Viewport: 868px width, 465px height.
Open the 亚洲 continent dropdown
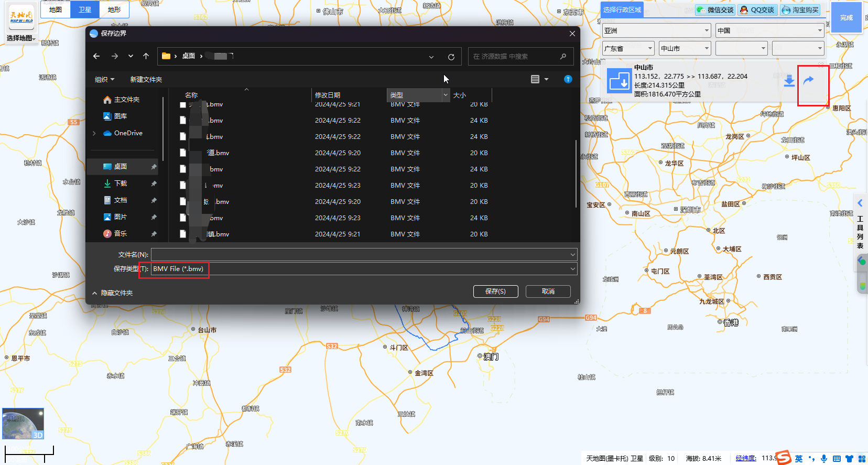point(657,30)
